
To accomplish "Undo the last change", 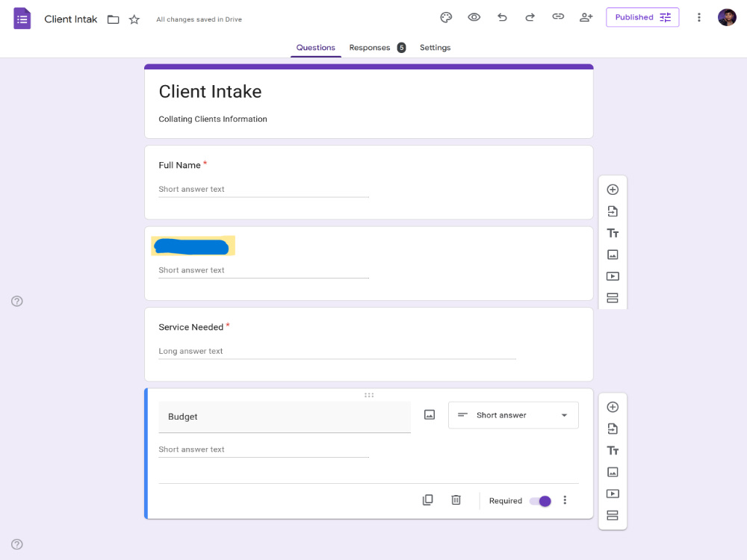I will pyautogui.click(x=502, y=18).
